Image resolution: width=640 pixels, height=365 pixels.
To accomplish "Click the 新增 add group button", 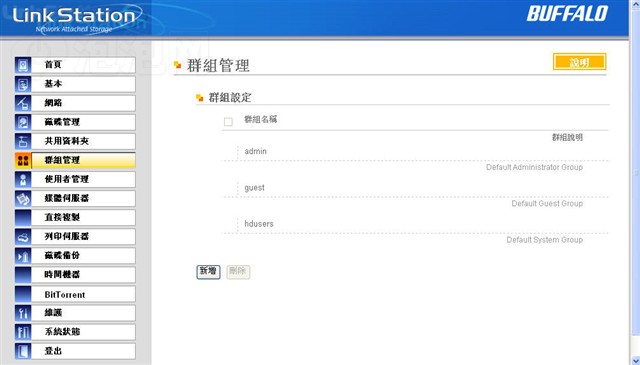I will [x=209, y=272].
